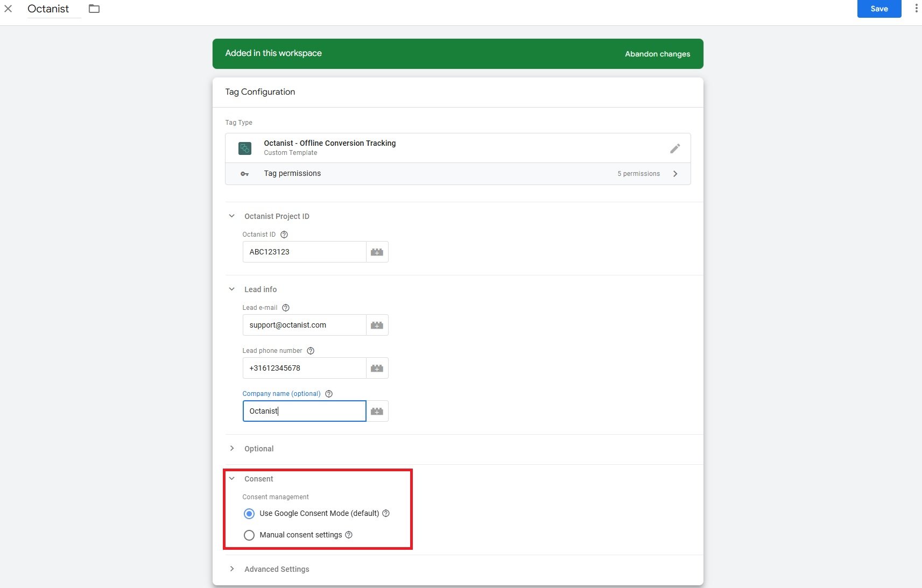Viewport: 922px width, 588px height.
Task: Click the Octanist ID input field
Action: (305, 252)
